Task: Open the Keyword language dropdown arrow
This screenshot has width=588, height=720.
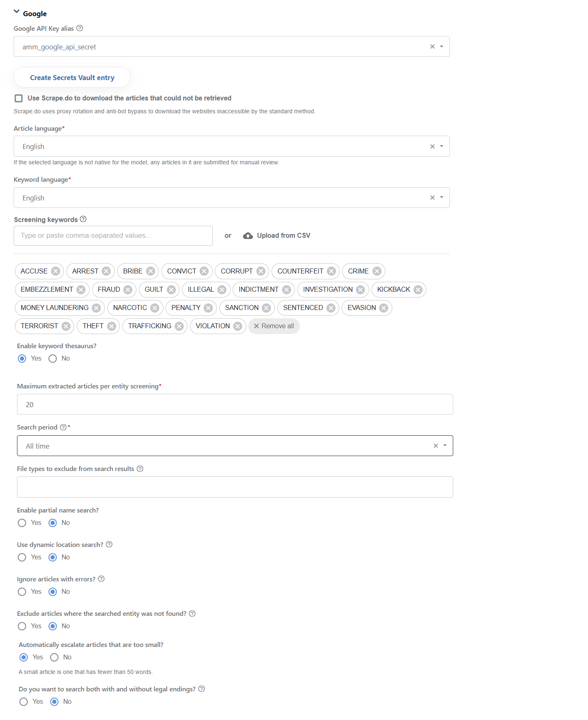Action: [x=442, y=198]
